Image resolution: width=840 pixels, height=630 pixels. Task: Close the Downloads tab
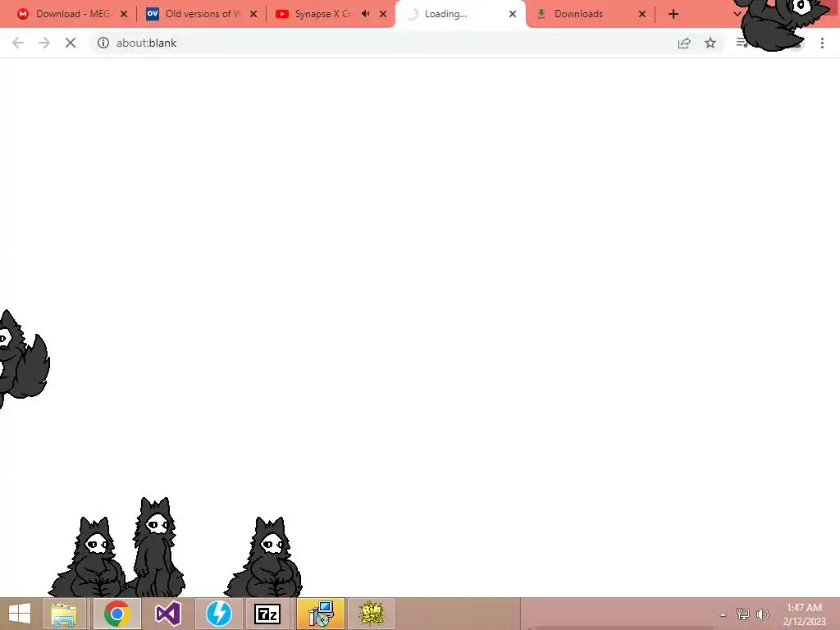tap(642, 14)
